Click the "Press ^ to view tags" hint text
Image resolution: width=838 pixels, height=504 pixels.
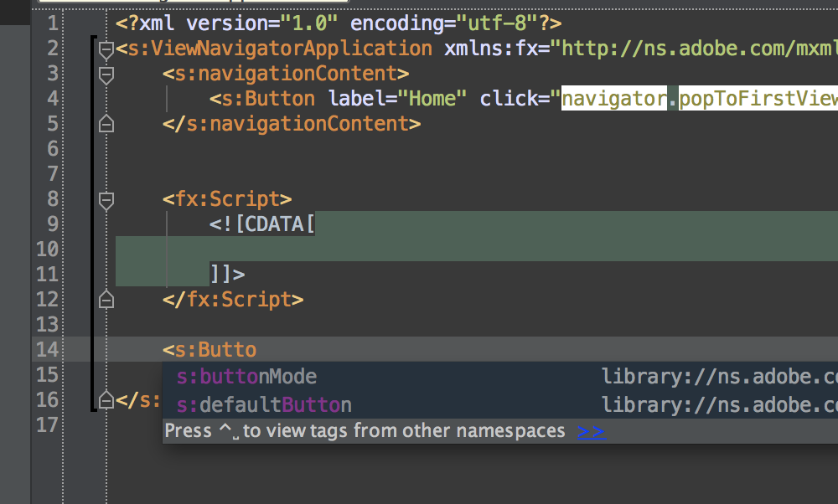point(365,431)
